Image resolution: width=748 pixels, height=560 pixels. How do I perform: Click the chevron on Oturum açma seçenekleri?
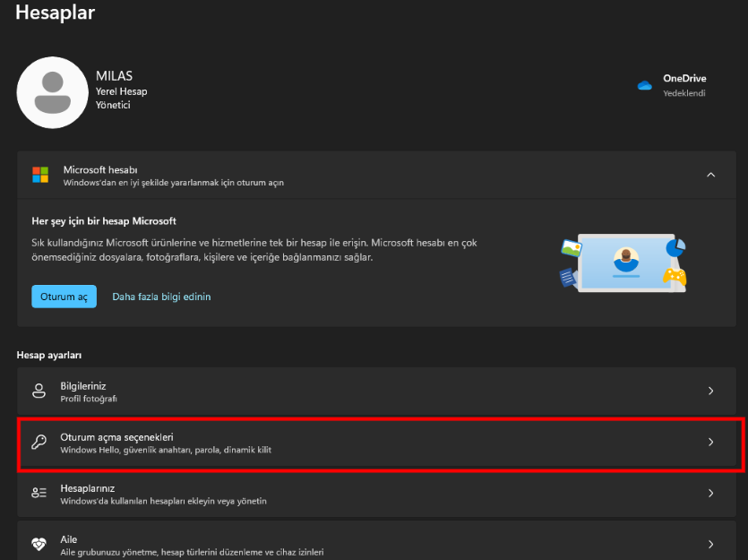710,443
